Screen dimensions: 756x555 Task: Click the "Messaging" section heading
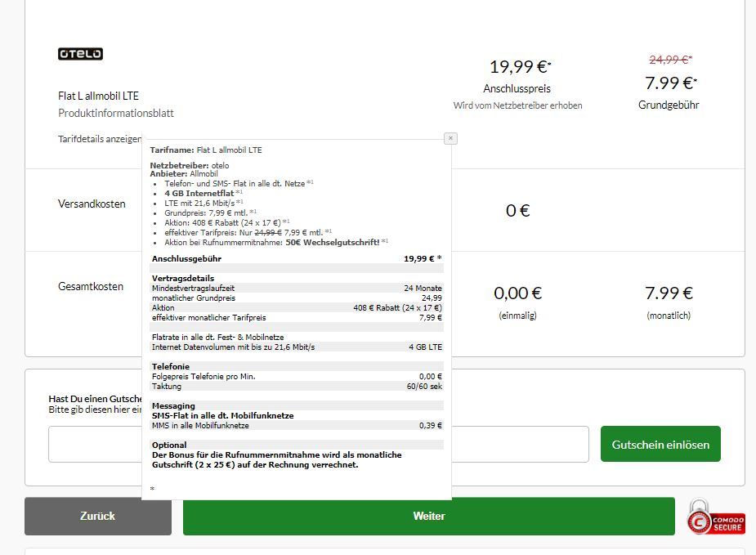(173, 405)
